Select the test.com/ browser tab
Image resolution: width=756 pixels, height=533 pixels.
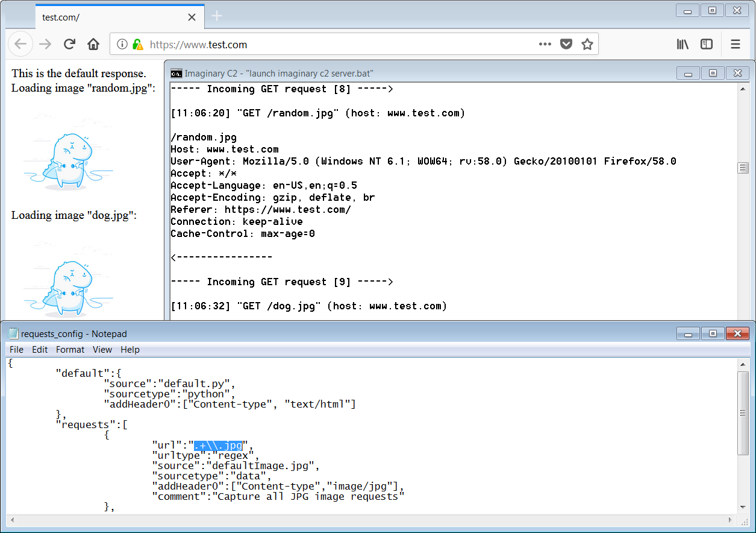point(119,17)
